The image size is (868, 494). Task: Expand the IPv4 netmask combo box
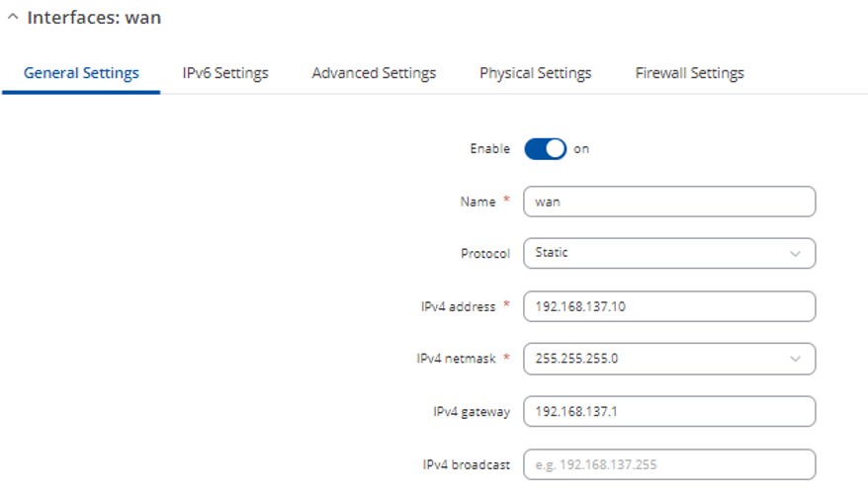pos(658,359)
